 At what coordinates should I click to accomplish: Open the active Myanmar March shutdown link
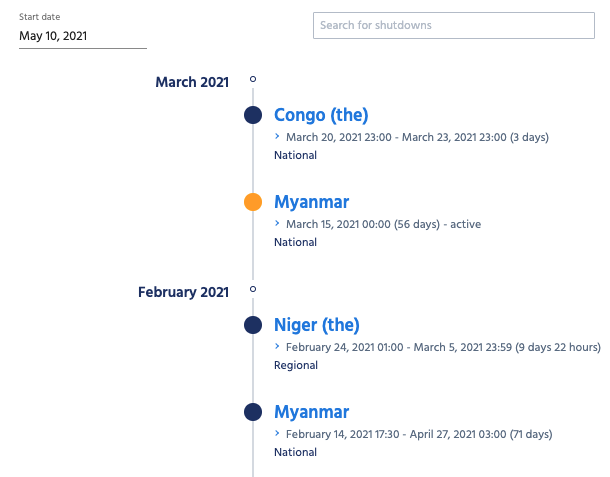pos(311,202)
